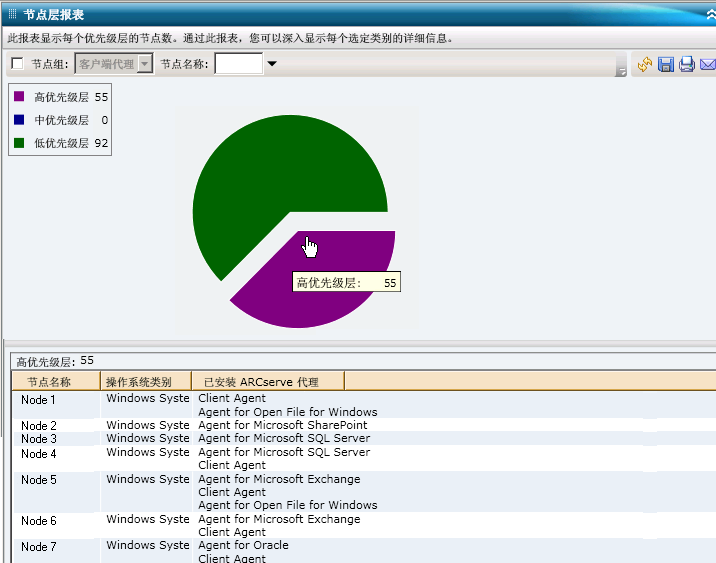This screenshot has height=563, width=716.
Task: Click the 已安装 ARCserve 代理 column header
Action: (x=267, y=381)
